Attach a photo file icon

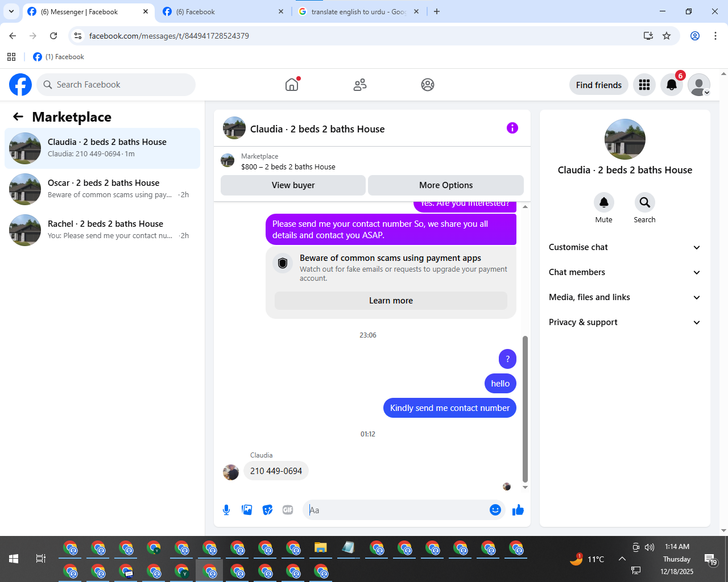pyautogui.click(x=247, y=510)
